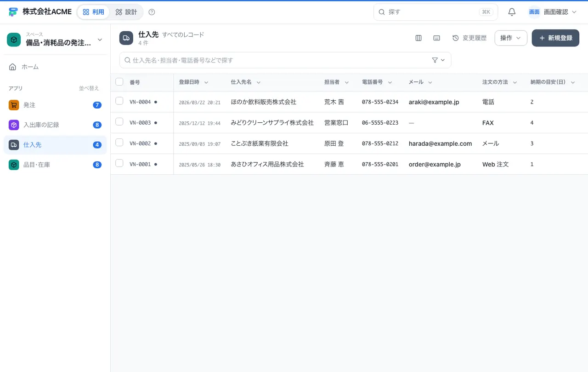Click 並べ替え in sidebar
The image size is (588, 372).
[x=89, y=88]
